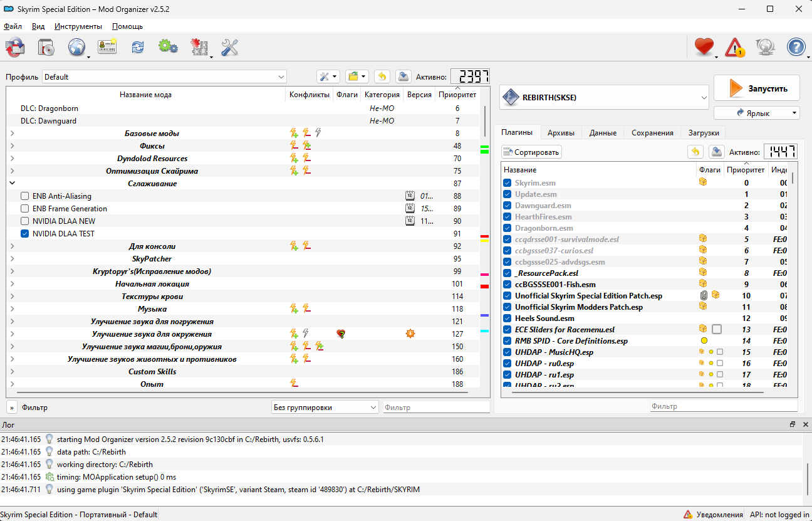
Task: Expand the Музыка group
Action: tap(12, 309)
